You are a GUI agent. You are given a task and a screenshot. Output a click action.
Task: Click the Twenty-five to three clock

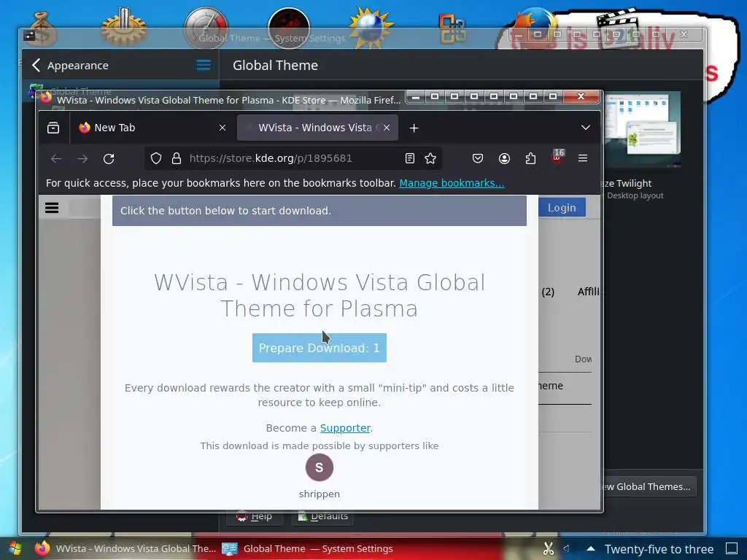(659, 549)
